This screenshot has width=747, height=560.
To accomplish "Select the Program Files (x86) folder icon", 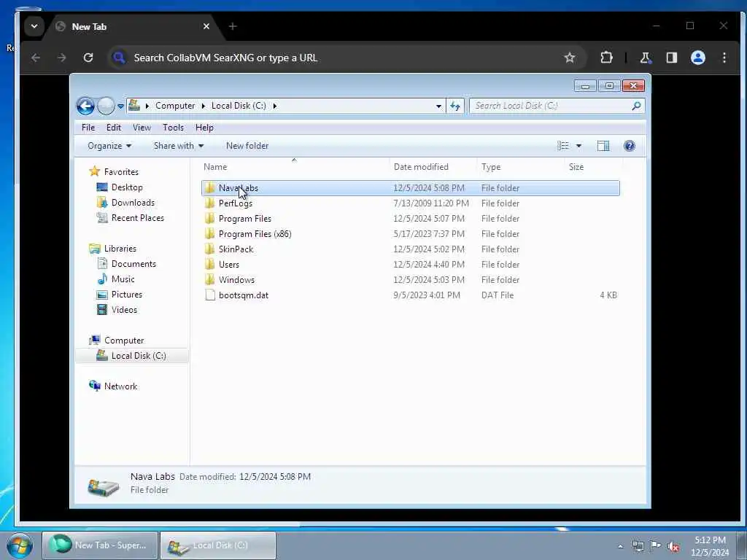I will (209, 234).
